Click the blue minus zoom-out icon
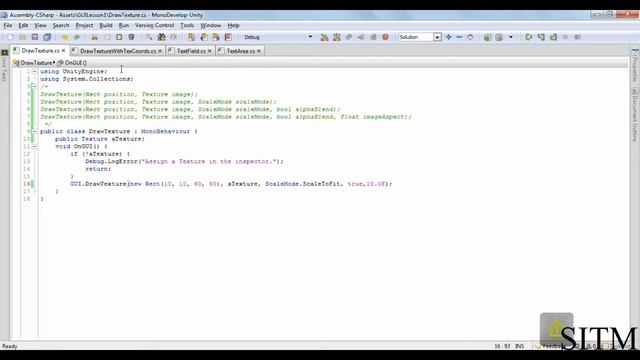Viewport: 640px width, 360px height. click(x=459, y=37)
